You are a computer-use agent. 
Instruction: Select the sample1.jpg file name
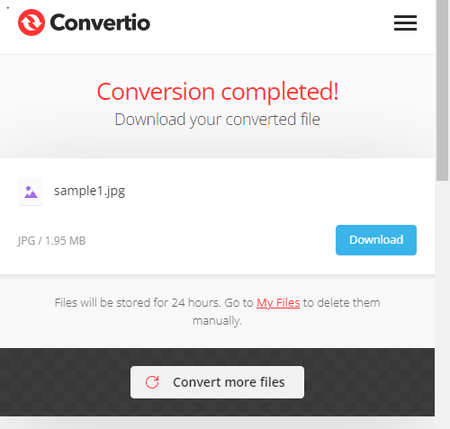[x=89, y=191]
